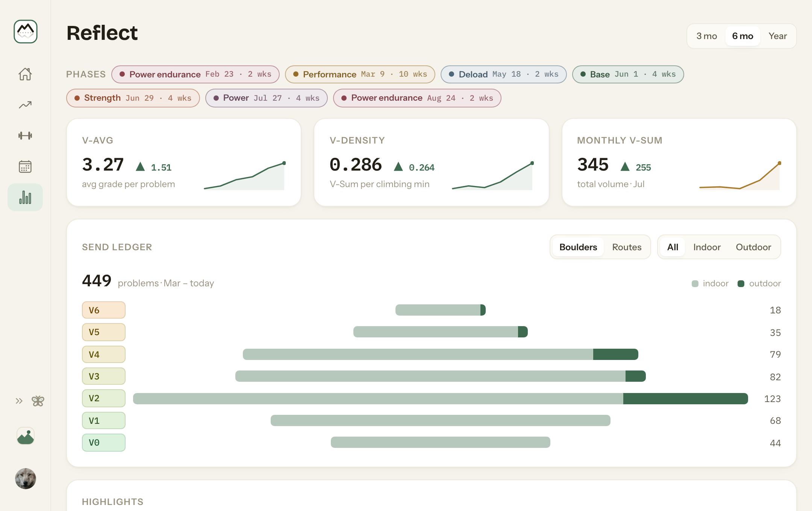The image size is (812, 511).
Task: Click the Deload May 18 phase chip
Action: pyautogui.click(x=504, y=74)
